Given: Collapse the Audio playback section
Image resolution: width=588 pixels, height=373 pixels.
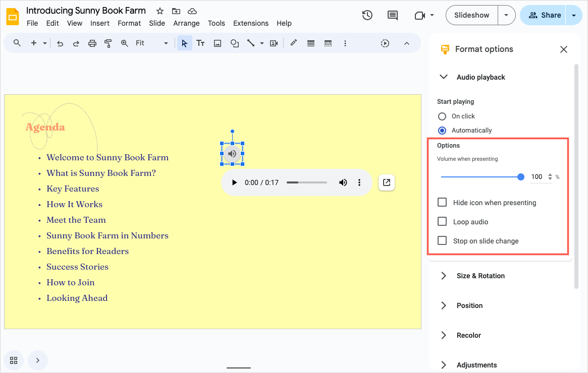Looking at the screenshot, I should coord(444,77).
